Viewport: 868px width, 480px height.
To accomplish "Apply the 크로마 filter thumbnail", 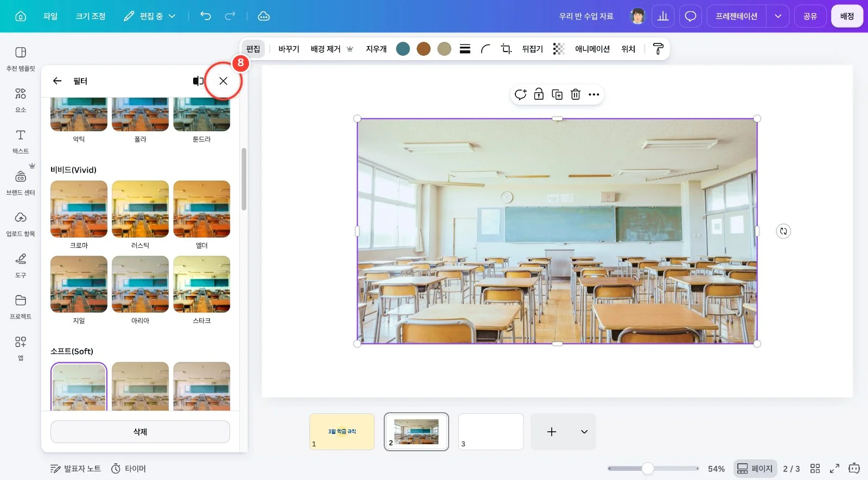I will (79, 209).
